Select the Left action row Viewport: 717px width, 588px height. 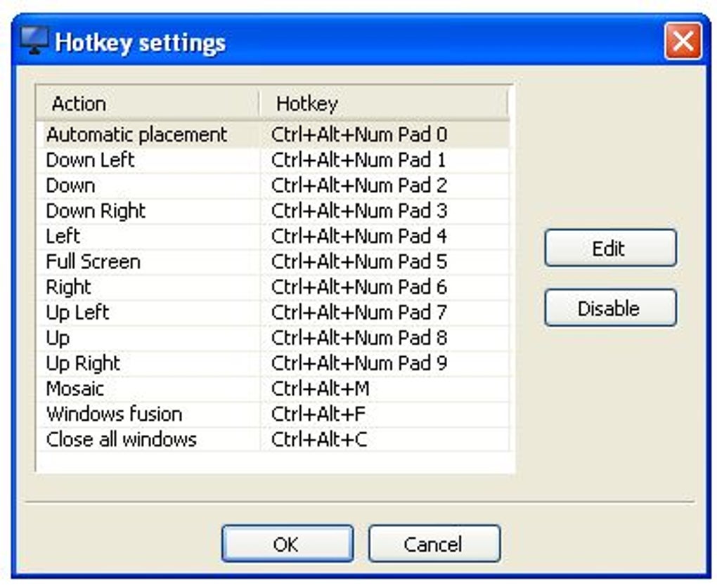tap(273, 237)
